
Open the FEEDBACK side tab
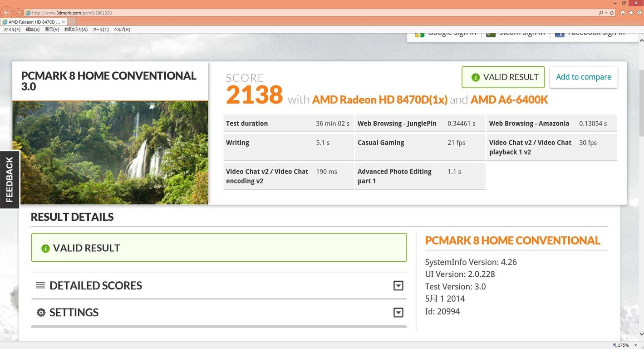pos(10,179)
